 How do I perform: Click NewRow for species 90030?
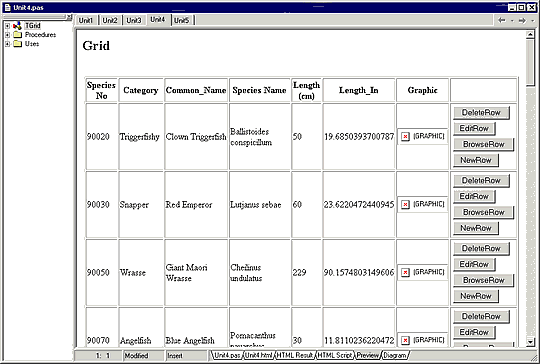[x=476, y=228]
